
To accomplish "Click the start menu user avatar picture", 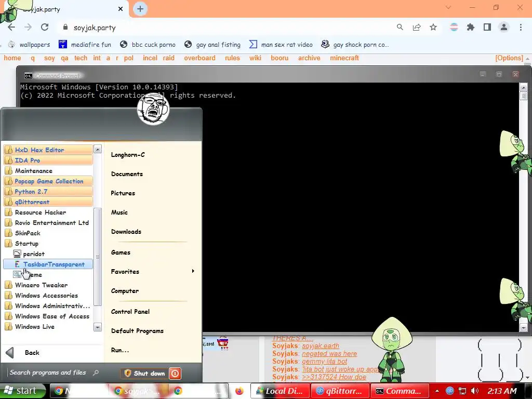I will (153, 109).
